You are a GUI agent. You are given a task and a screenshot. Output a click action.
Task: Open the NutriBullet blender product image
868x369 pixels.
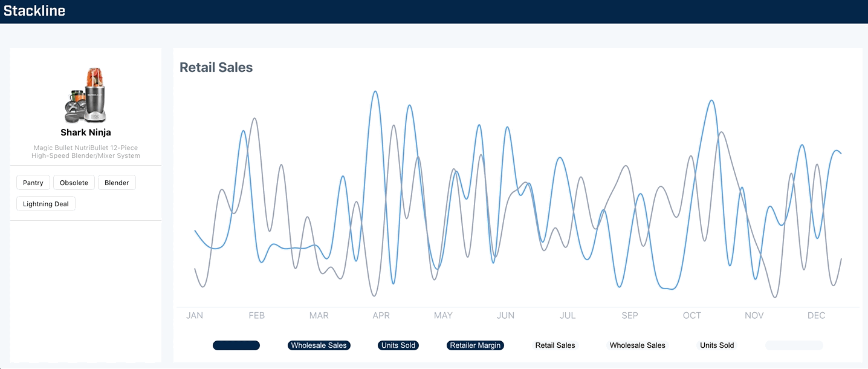click(x=86, y=95)
